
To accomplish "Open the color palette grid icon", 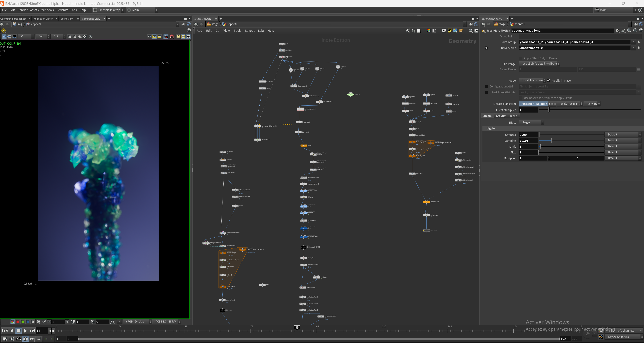I will coord(428,31).
